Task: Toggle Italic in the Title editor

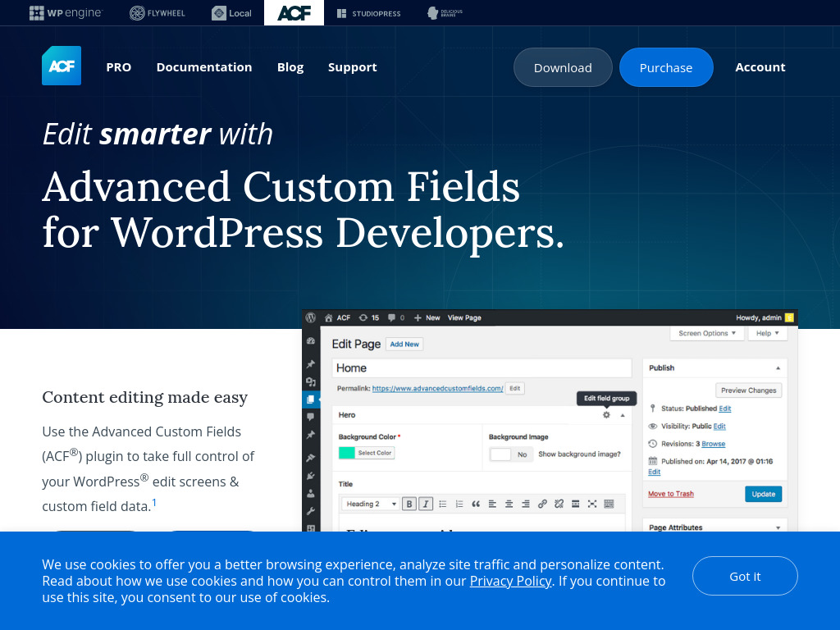Action: point(426,504)
